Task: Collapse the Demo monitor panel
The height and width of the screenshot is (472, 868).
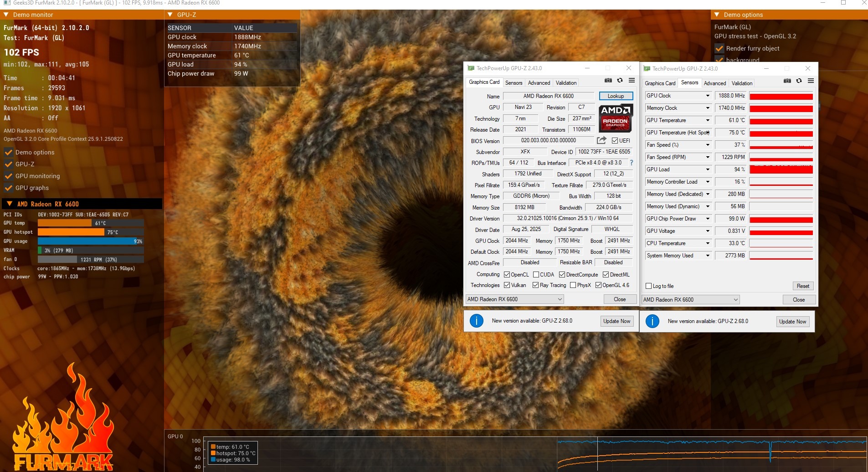Action: coord(6,15)
